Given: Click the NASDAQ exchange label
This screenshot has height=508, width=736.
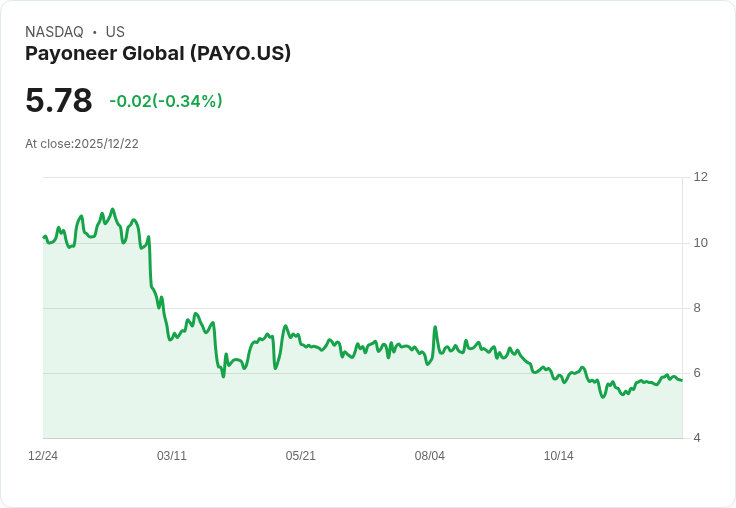Looking at the screenshot, I should 54,32.
